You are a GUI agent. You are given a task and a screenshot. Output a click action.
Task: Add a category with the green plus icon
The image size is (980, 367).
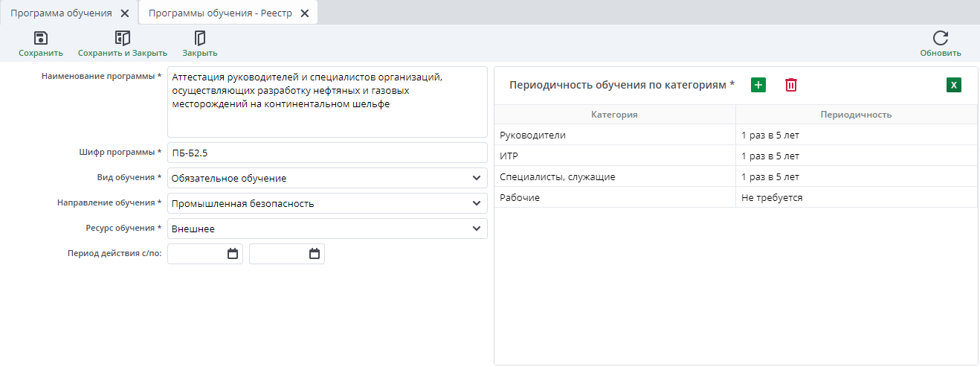pyautogui.click(x=758, y=85)
